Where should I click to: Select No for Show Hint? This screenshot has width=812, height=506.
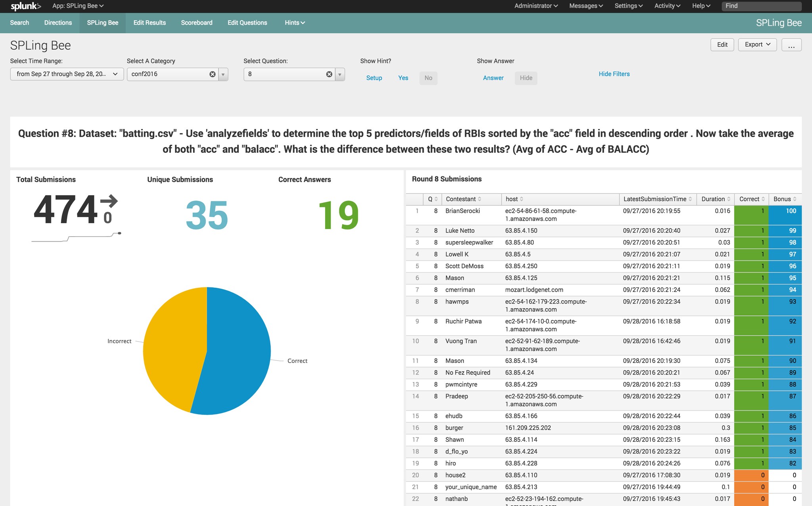(x=428, y=78)
